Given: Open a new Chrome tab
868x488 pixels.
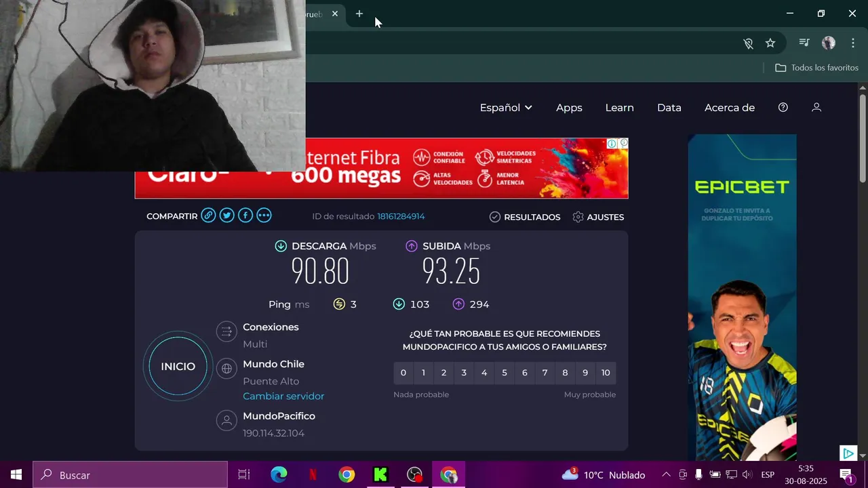Looking at the screenshot, I should click(359, 14).
